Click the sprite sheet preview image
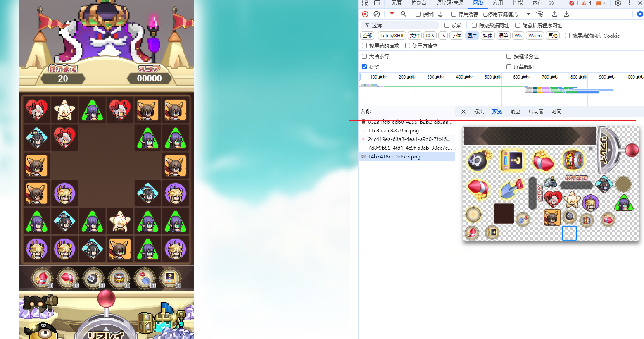Viewport: 644px width, 339px height. [x=551, y=184]
